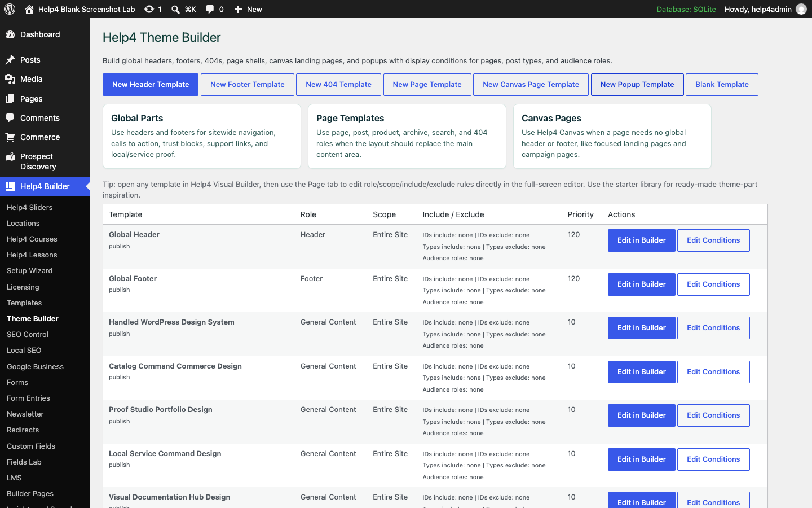Viewport: 812px width, 508px height.
Task: Click the WordPress logo icon
Action: [x=10, y=9]
